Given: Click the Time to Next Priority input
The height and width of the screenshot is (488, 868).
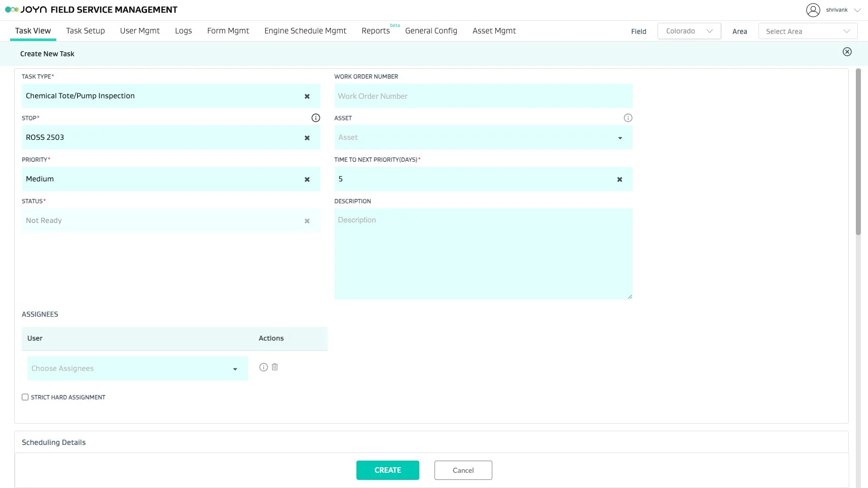Looking at the screenshot, I should click(483, 179).
